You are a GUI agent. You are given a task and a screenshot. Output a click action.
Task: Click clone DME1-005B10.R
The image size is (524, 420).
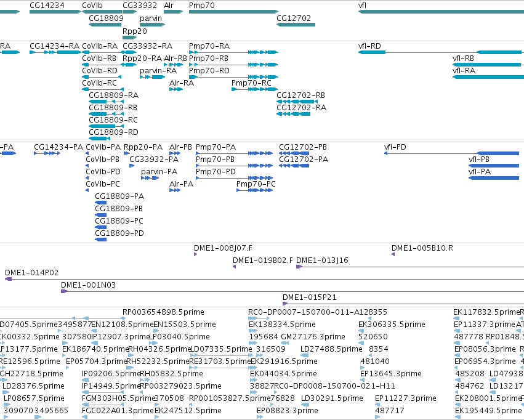click(x=422, y=248)
